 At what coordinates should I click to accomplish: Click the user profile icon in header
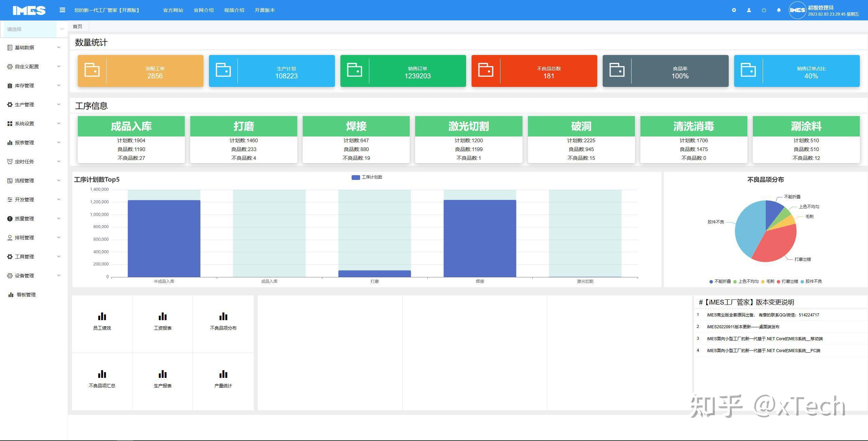click(x=749, y=10)
